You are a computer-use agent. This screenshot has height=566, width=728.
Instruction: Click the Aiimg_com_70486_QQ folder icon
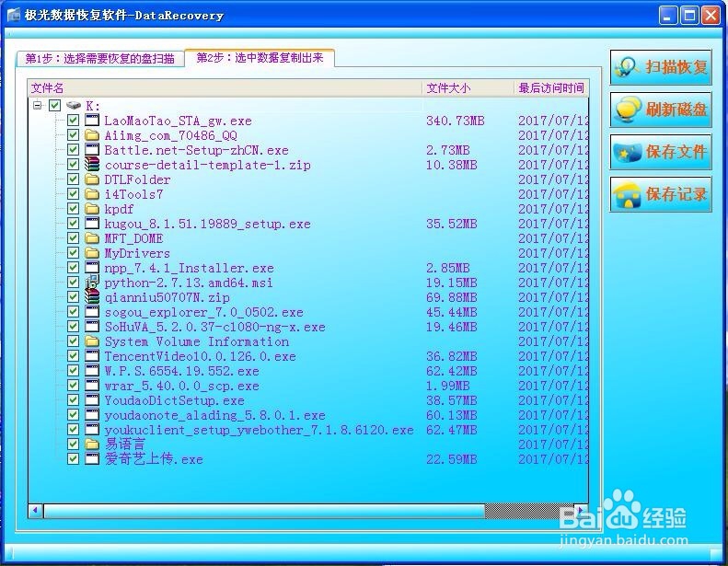92,135
